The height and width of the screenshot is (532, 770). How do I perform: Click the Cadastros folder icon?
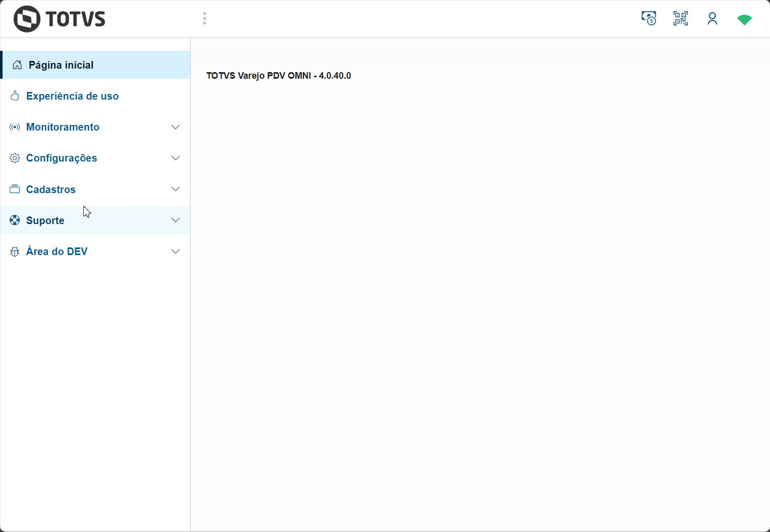[15, 189]
